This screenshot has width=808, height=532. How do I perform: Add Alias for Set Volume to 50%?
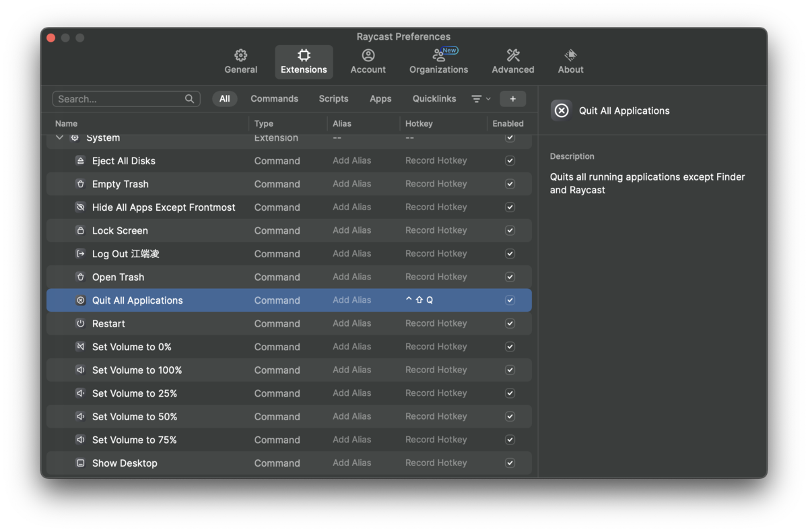pos(351,416)
